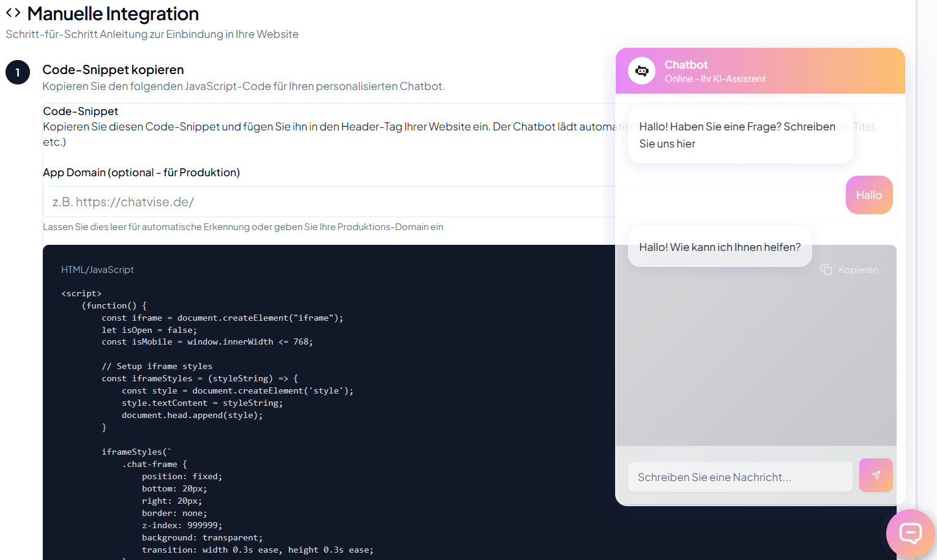This screenshot has width=937, height=560.
Task: Click the 'Hallo! Wie kann ich Ihnen helfen?' reply
Action: point(719,247)
